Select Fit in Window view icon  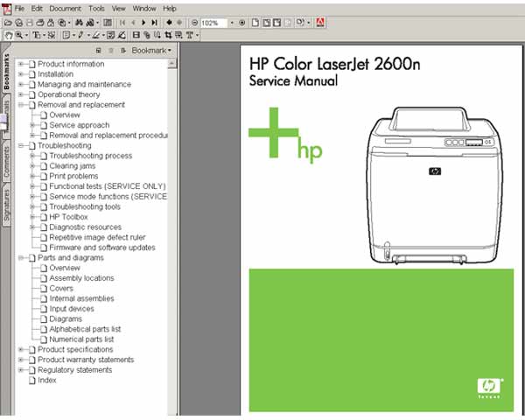[266, 23]
